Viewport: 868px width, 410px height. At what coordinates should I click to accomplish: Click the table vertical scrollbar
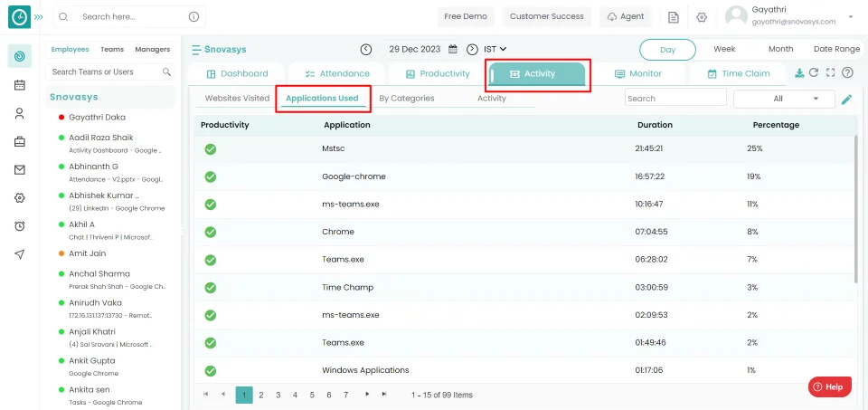point(857,208)
